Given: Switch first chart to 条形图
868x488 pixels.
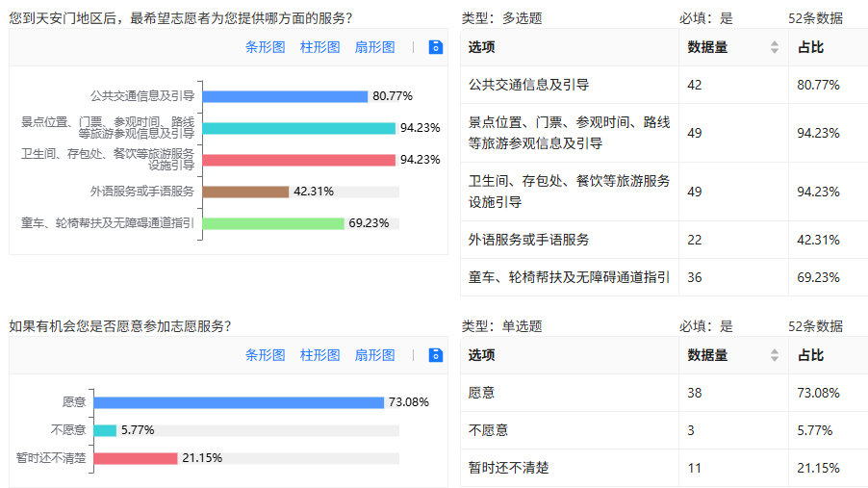Looking at the screenshot, I should click(266, 47).
